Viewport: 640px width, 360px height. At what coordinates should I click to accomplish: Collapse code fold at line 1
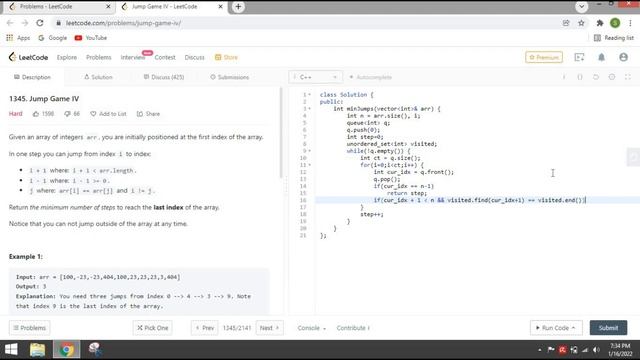pyautogui.click(x=309, y=95)
